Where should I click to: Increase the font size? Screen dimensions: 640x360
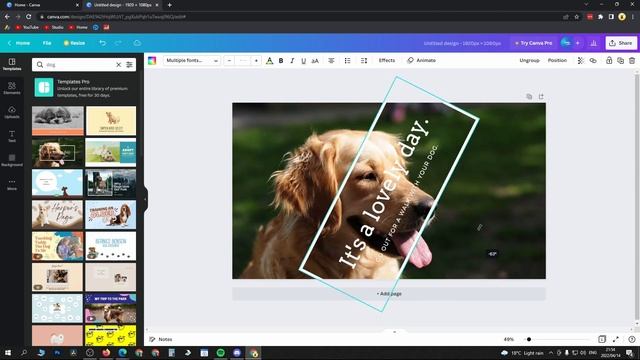click(x=256, y=60)
